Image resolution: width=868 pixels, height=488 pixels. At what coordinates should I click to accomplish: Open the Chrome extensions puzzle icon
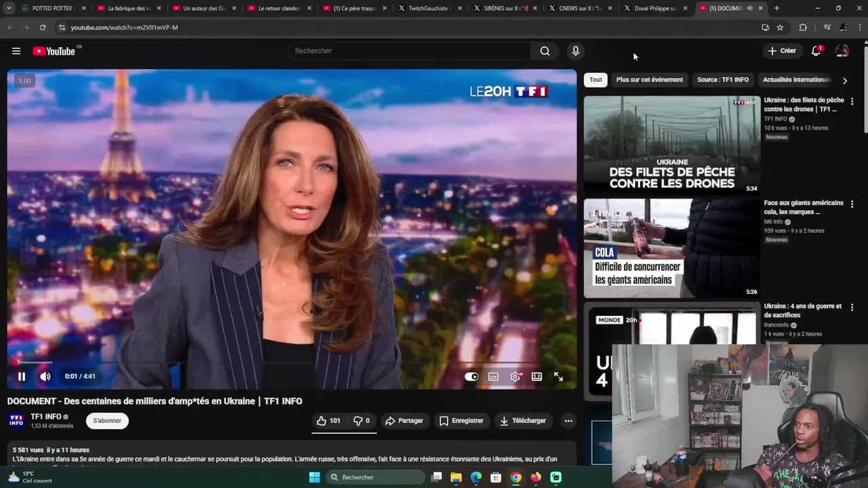pyautogui.click(x=803, y=27)
